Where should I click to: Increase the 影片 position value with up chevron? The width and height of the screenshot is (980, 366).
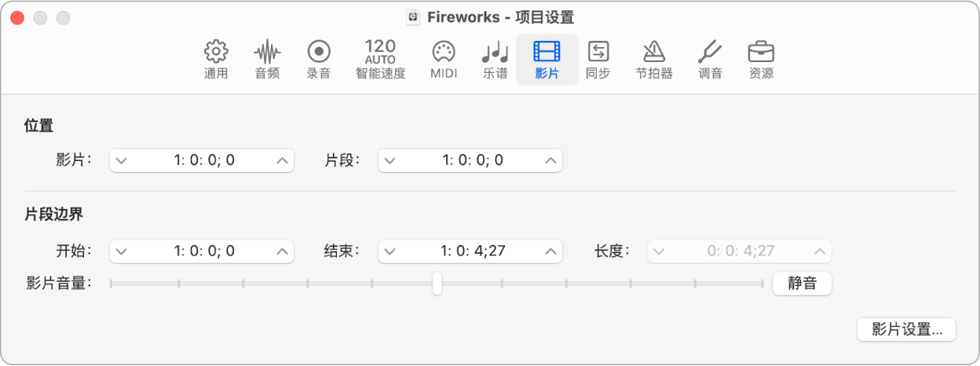[283, 161]
